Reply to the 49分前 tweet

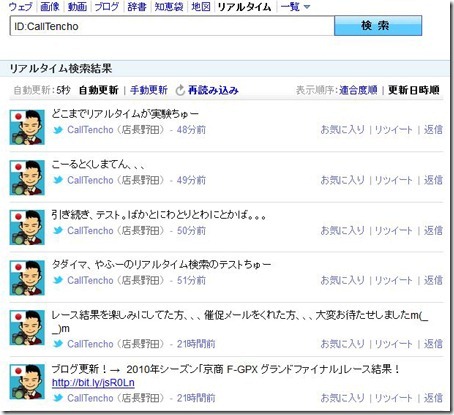click(433, 180)
